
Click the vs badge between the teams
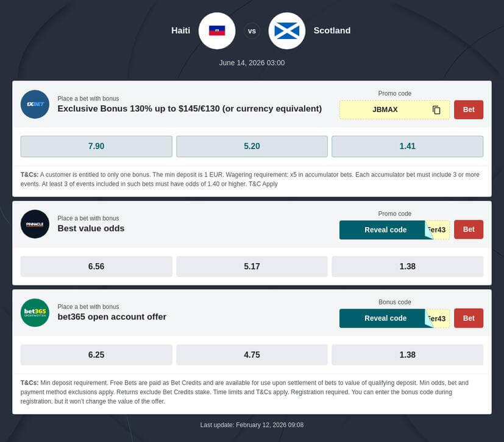tap(252, 30)
